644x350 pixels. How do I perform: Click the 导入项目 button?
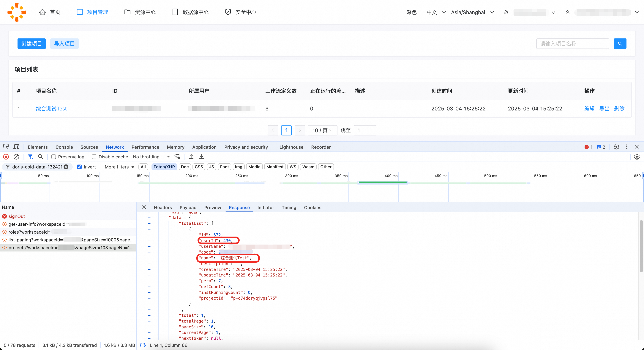[64, 43]
